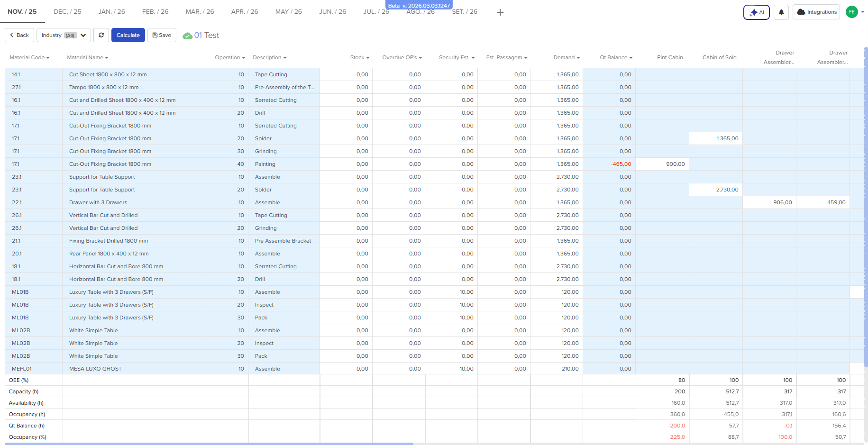
Task: Open the Material Code column filter
Action: 29,58
